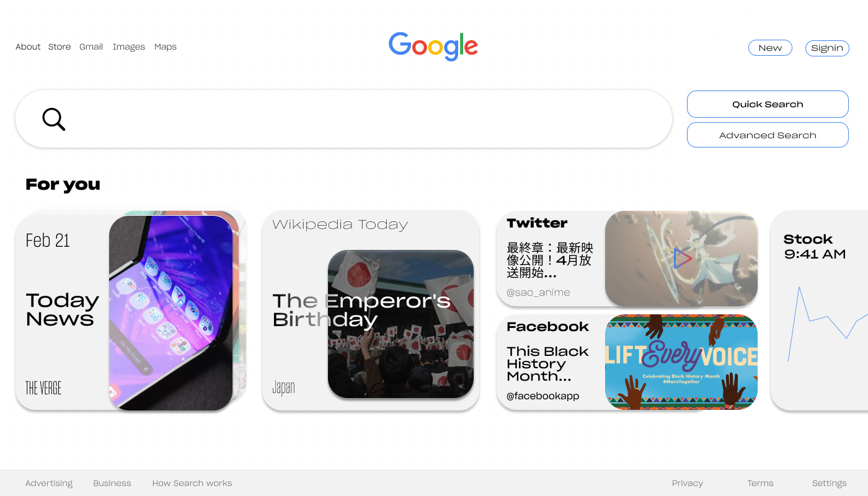Image resolution: width=868 pixels, height=496 pixels.
Task: Open How Search works footer link
Action: pos(192,483)
